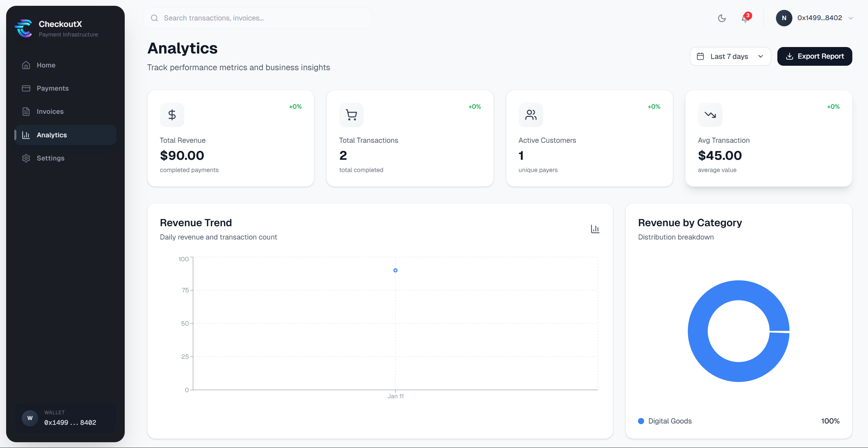Open Invoices from the sidebar
Image resolution: width=868 pixels, height=448 pixels.
(50, 111)
